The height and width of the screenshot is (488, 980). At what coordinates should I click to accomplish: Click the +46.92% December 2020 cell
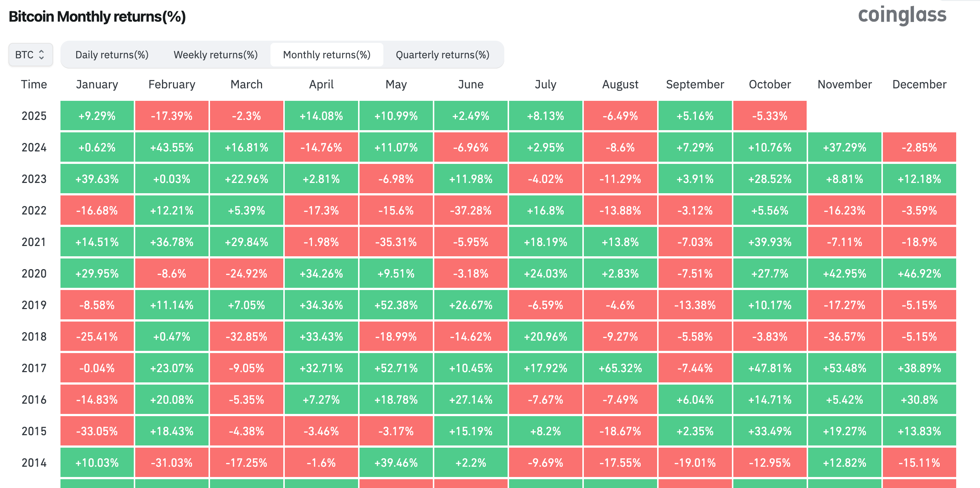[919, 274]
